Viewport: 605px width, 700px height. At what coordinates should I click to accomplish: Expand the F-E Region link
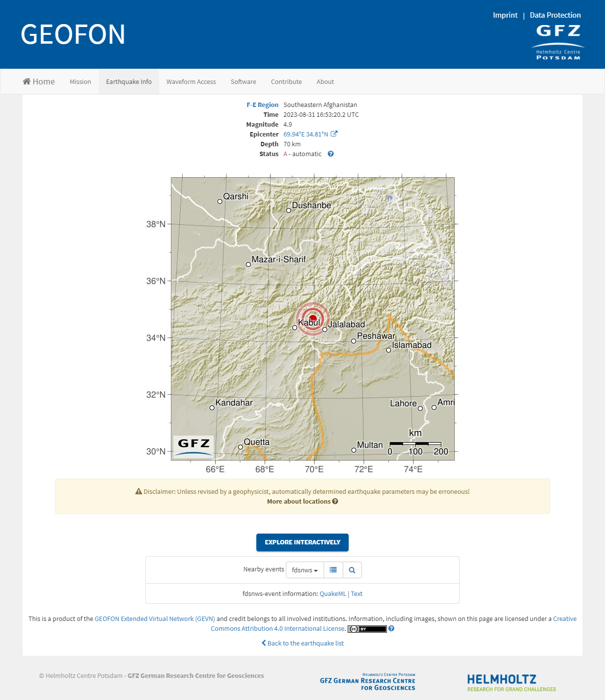click(x=262, y=105)
